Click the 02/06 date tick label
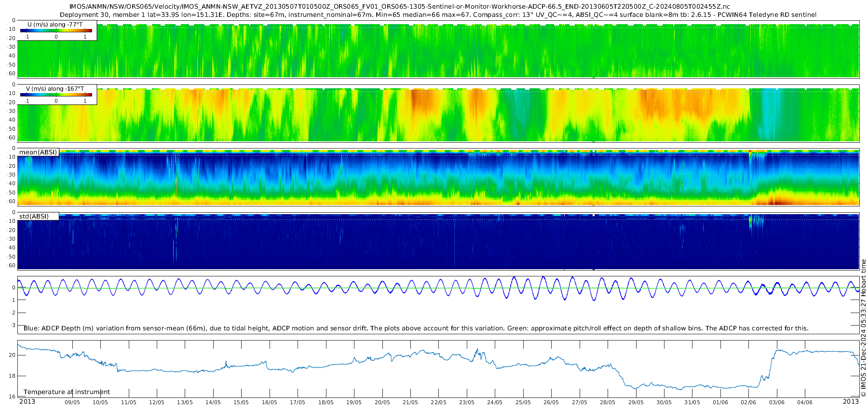The width and height of the screenshot is (868, 410). [748, 402]
